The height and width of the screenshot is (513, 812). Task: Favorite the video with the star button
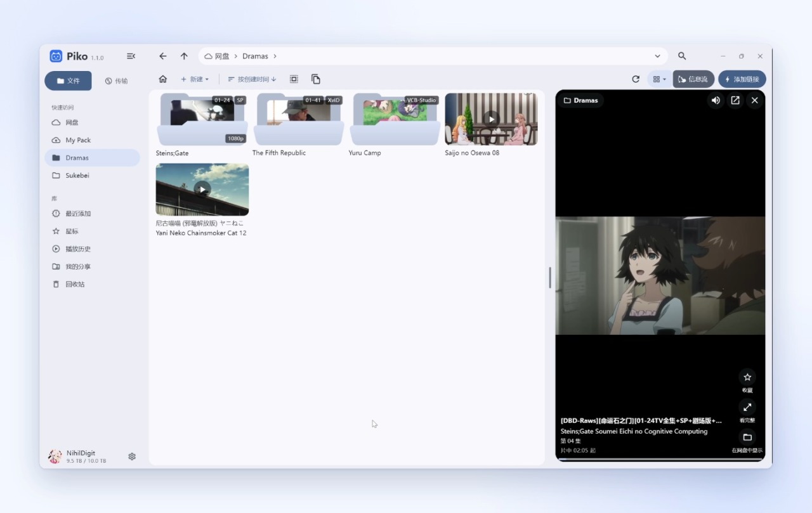[x=747, y=377]
